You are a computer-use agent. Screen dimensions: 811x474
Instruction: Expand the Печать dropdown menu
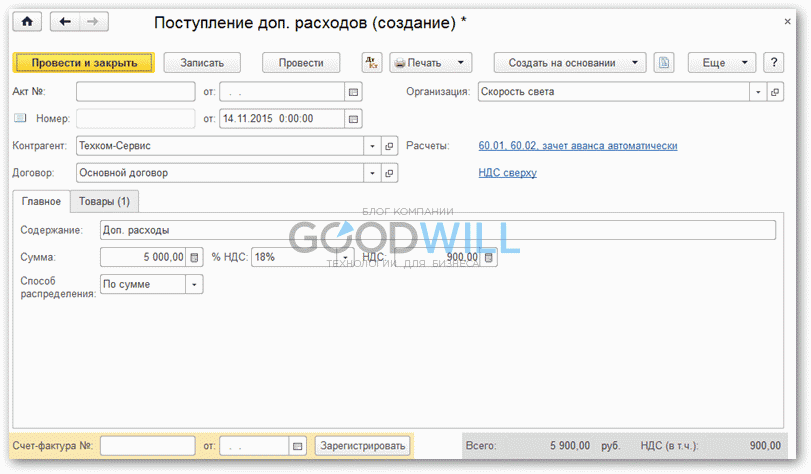[461, 63]
